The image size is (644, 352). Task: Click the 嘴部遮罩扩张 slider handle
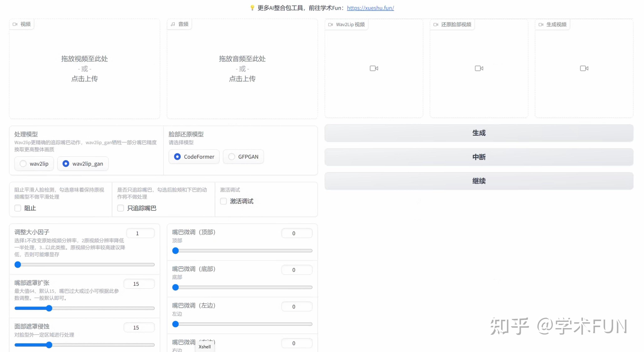(49, 308)
